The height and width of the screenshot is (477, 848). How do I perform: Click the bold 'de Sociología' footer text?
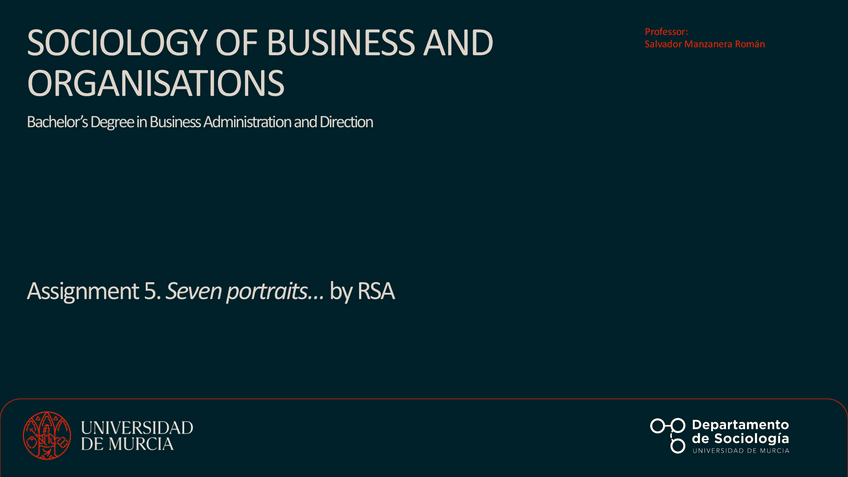740,438
